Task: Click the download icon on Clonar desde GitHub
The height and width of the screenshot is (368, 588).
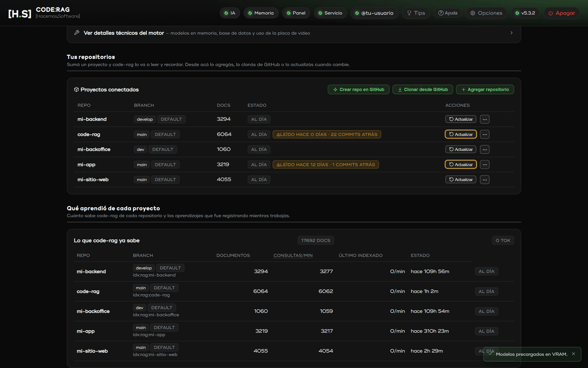Action: click(400, 90)
